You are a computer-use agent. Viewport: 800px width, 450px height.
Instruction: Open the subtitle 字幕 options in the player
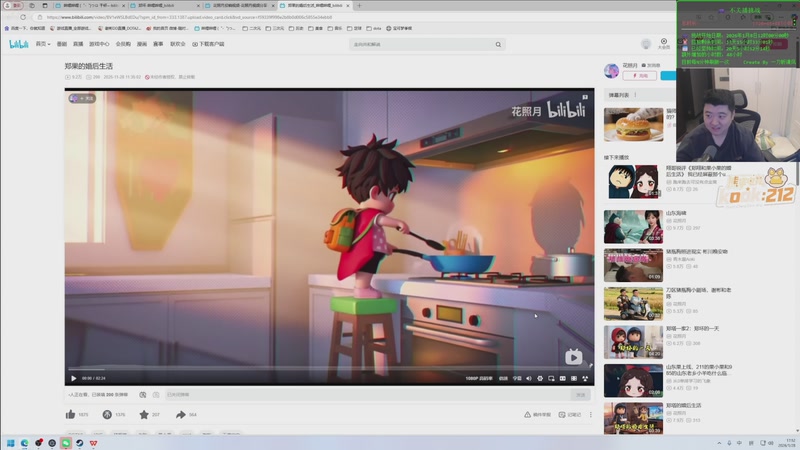517,379
